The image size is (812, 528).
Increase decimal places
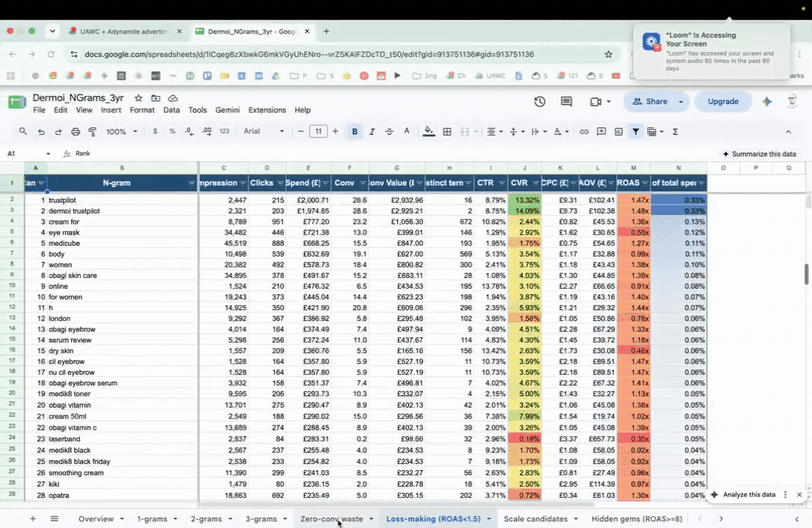coord(207,131)
